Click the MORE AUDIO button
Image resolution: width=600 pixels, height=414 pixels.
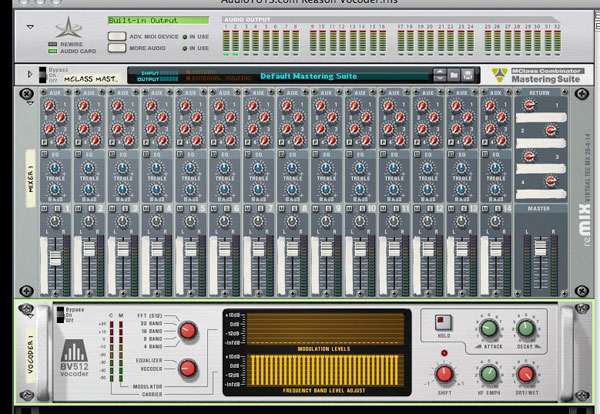click(x=117, y=48)
